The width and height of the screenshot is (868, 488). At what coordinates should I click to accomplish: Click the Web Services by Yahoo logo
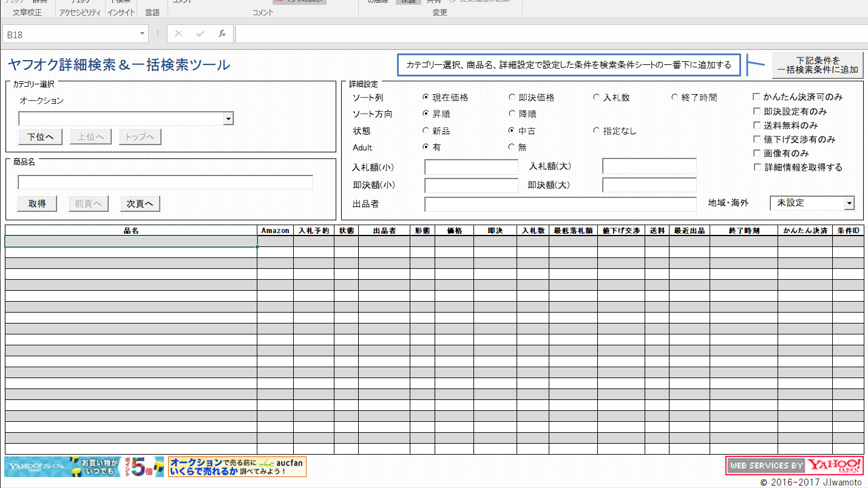[x=795, y=466]
